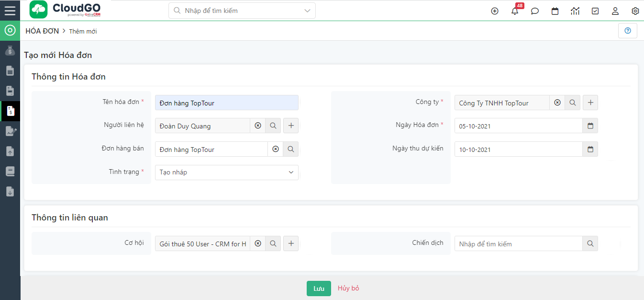Toggle the hamburger main menu

tap(10, 11)
